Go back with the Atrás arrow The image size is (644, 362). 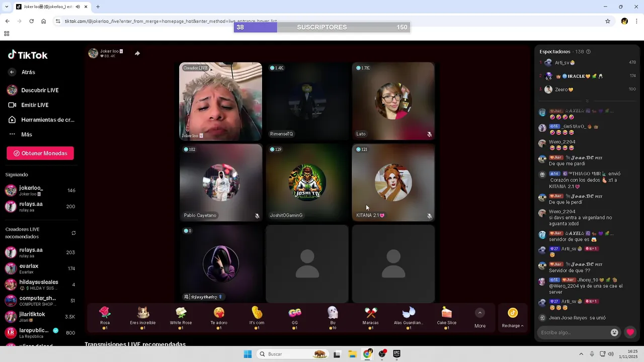[x=12, y=72]
